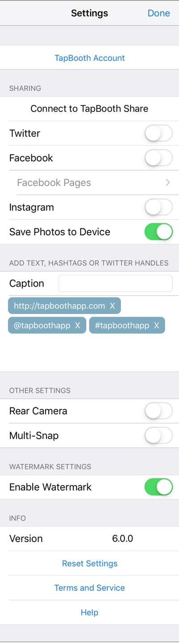Toggle the Twitter sharing switch
179x644 pixels.
(158, 133)
